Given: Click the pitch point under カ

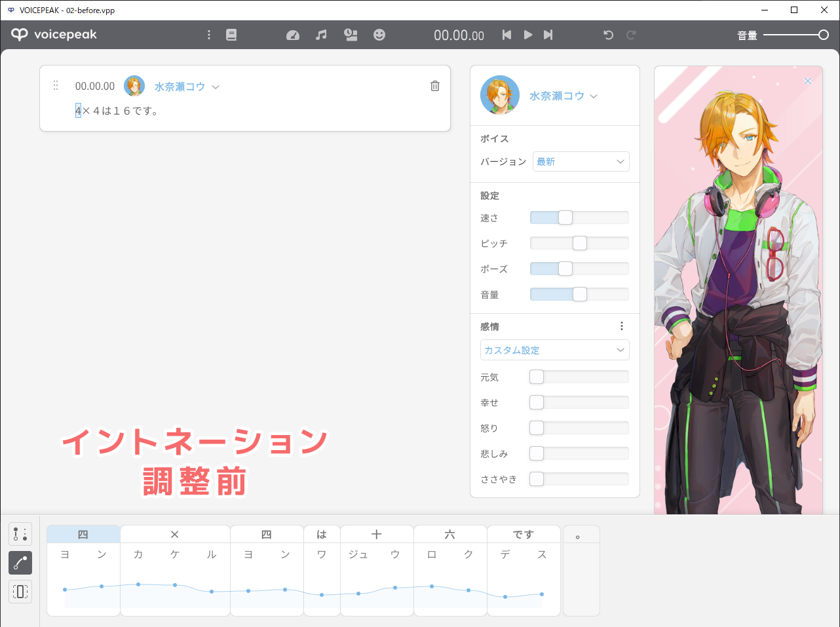Looking at the screenshot, I should 138,584.
